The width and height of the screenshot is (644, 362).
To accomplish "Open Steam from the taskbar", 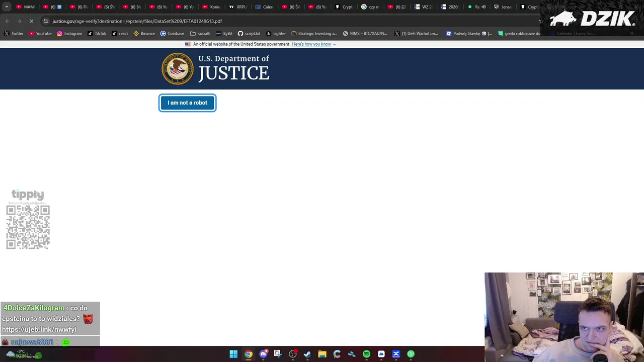I will tap(307, 354).
